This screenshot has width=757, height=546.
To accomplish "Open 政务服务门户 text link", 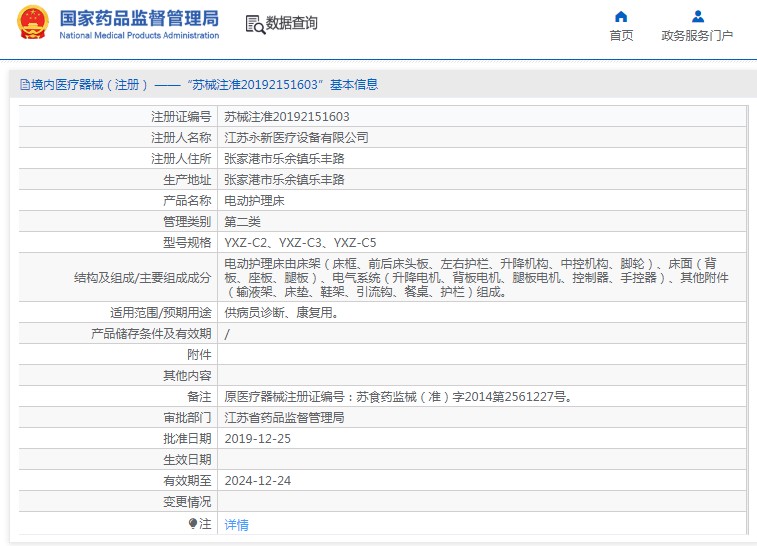I will click(x=697, y=35).
